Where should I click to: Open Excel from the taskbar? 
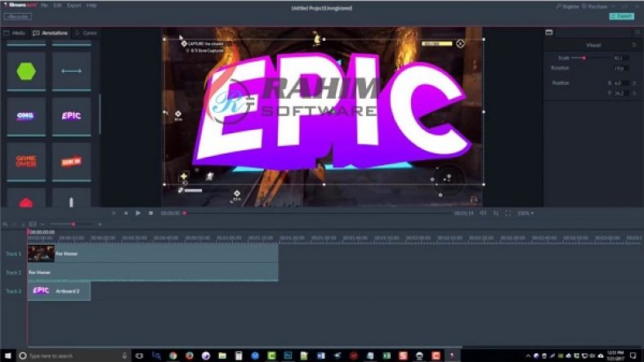387,355
